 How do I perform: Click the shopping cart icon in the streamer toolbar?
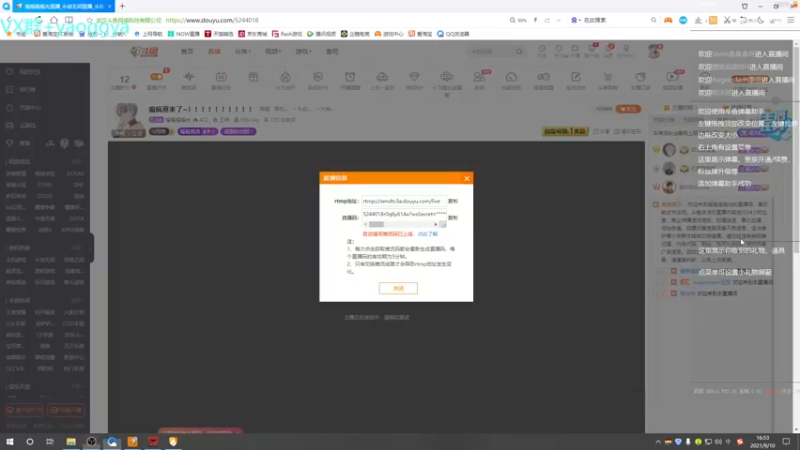point(608,77)
